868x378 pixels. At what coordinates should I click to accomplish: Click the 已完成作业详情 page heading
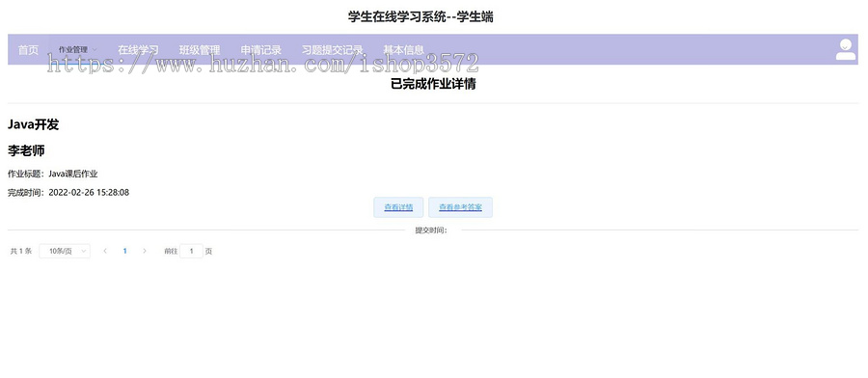(x=433, y=84)
